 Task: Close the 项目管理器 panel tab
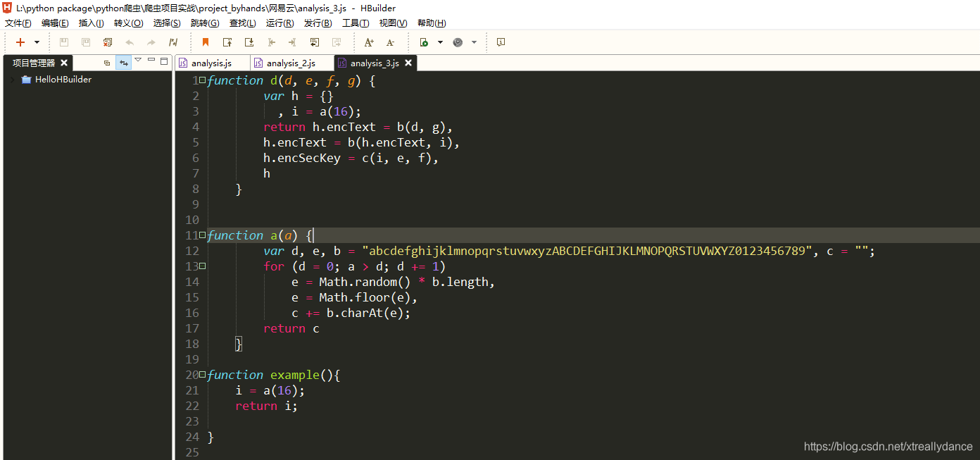64,63
